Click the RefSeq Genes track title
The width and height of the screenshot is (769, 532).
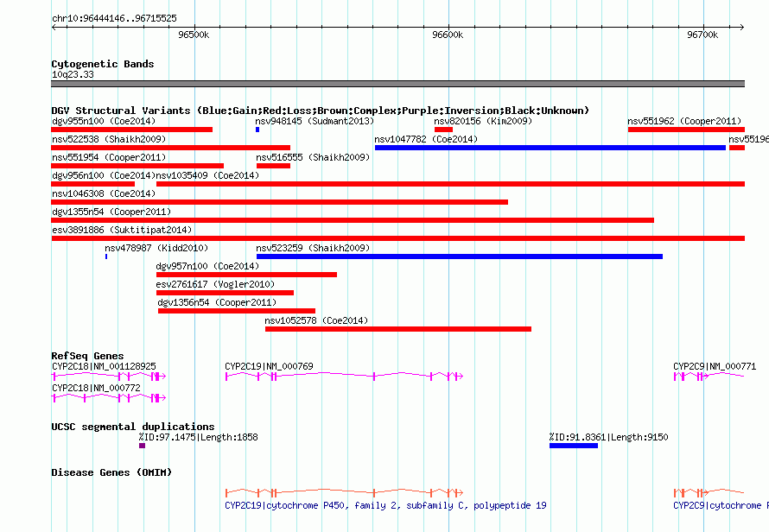pos(87,356)
